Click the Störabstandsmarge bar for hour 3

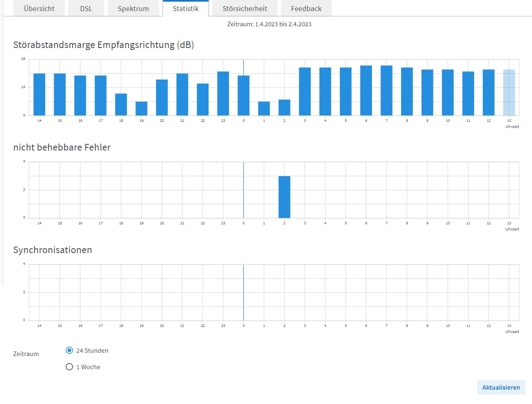click(305, 91)
